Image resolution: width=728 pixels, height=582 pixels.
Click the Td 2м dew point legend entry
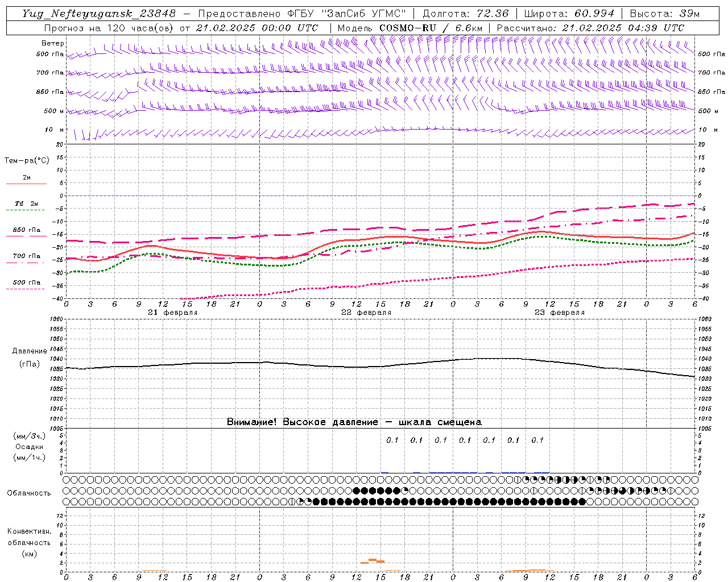pos(26,206)
